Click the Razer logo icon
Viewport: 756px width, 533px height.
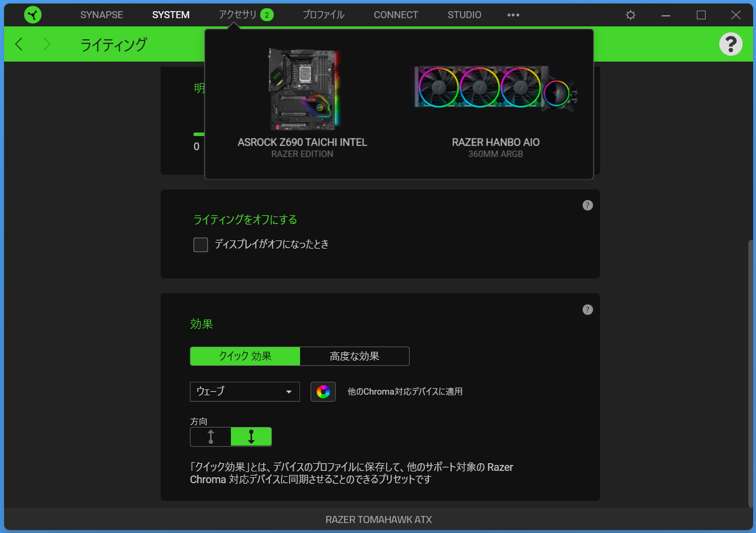[33, 15]
